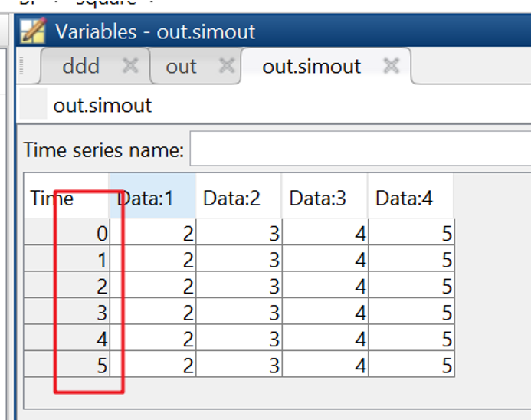Select the Time cell with value 0
This screenshot has height=420, width=531.
point(67,233)
